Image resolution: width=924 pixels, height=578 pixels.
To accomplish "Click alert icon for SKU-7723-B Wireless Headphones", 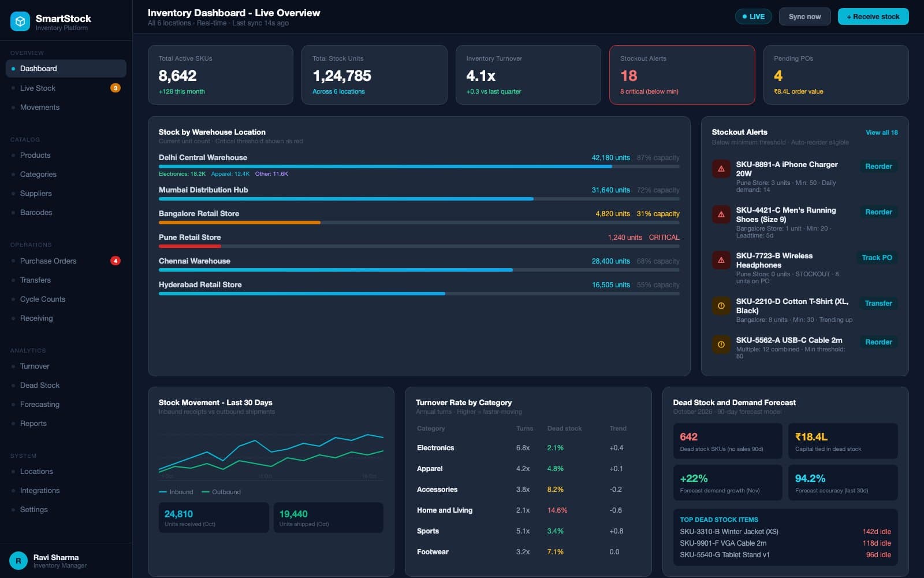I will coord(721,260).
